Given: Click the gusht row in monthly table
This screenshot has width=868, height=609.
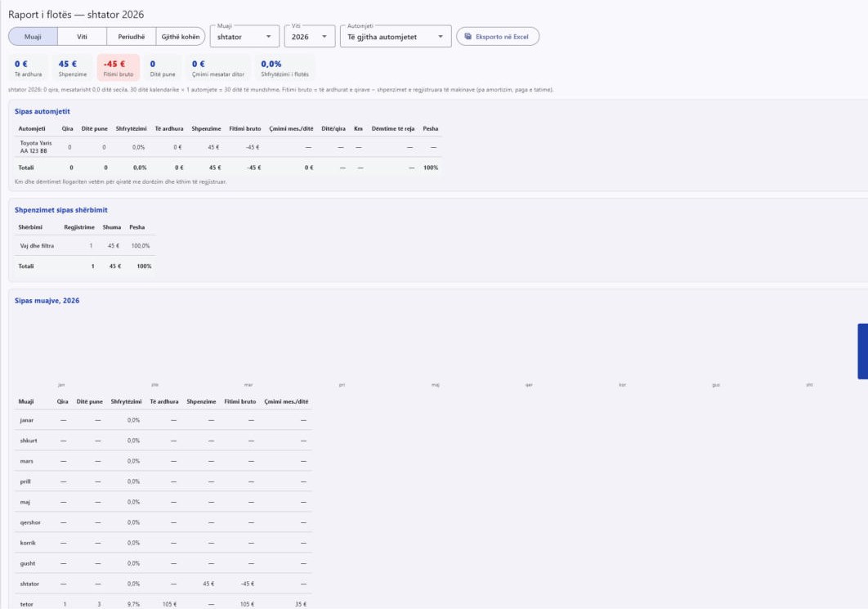Looking at the screenshot, I should point(163,563).
